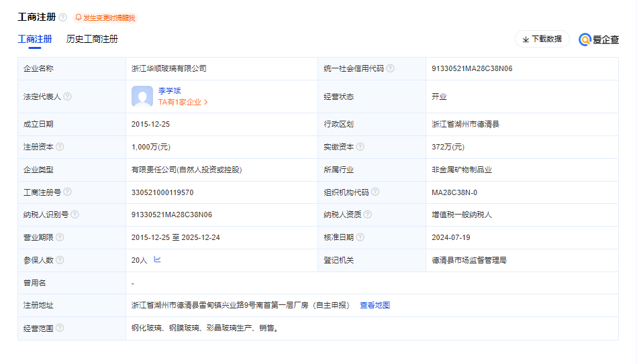Click help icon beside 统一社会信用代码
637x364 pixels.
[390, 68]
